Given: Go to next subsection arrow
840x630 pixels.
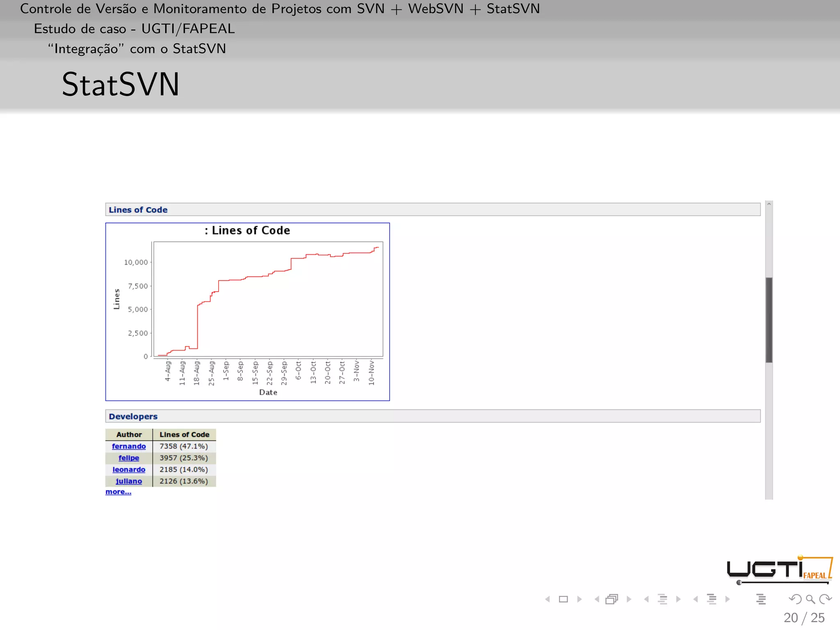Looking at the screenshot, I should [678, 599].
